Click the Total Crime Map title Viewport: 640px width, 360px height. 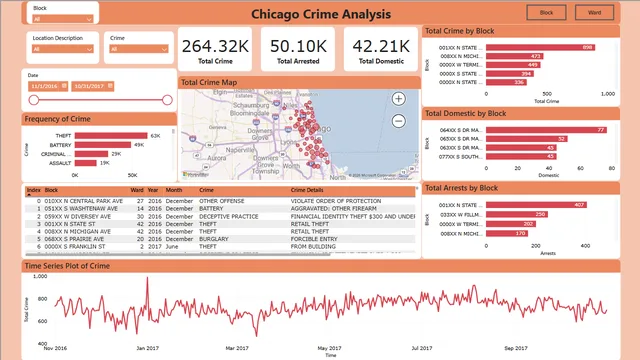(209, 82)
